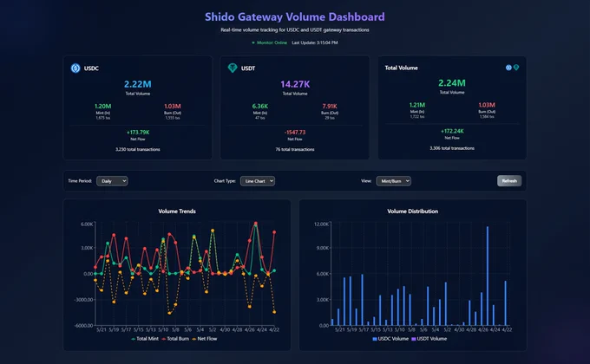Click USDT Mint value 6.36K

pos(260,107)
